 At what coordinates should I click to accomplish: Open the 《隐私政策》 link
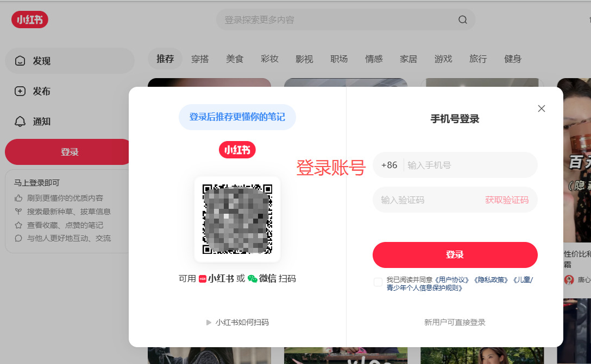coord(491,280)
